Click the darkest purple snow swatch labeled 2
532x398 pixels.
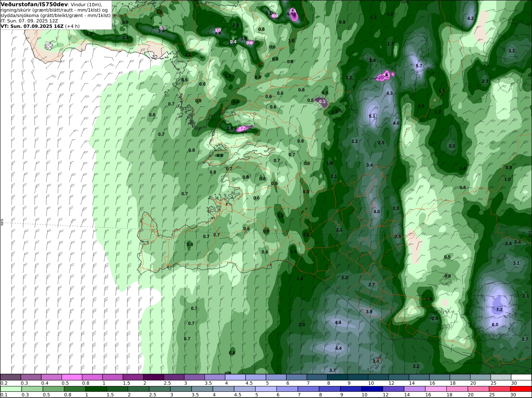coord(153,377)
